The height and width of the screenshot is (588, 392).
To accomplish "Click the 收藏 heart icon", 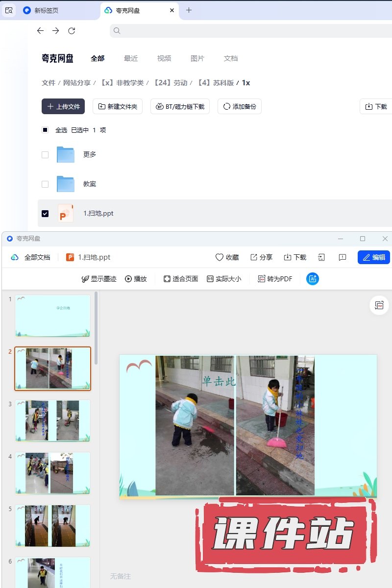I will pos(220,257).
